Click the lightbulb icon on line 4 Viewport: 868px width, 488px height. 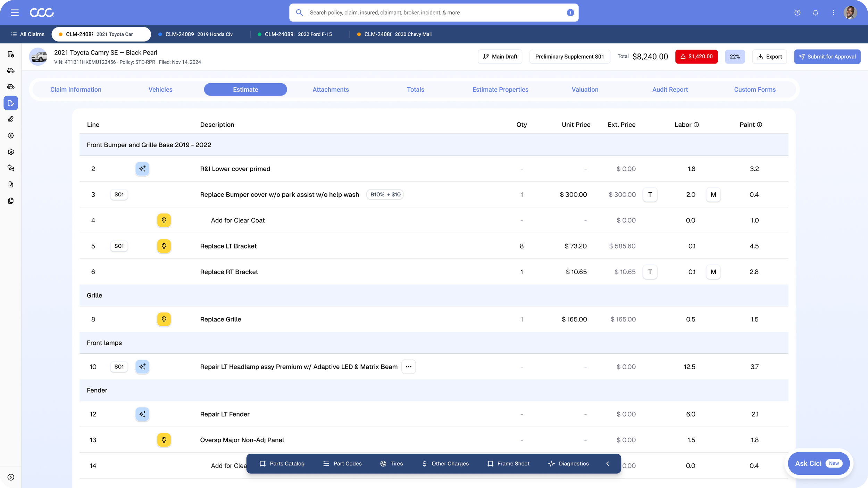coord(164,220)
